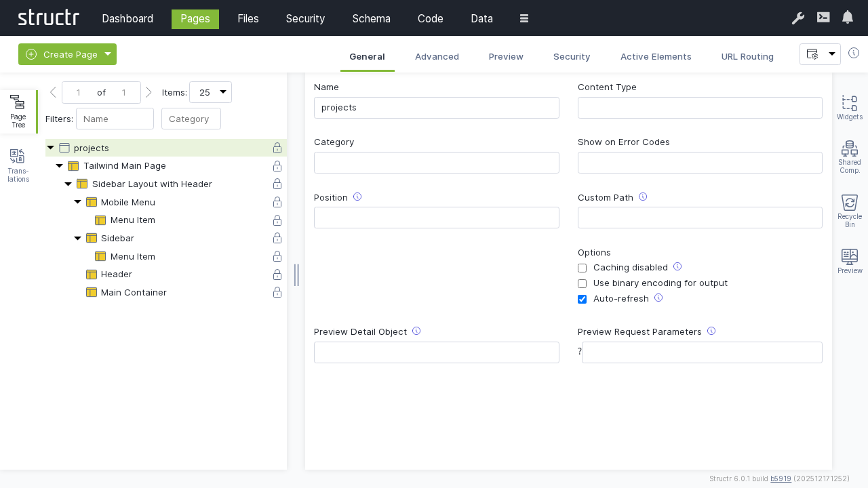Viewport: 868px width, 488px height.
Task: Switch to the URL Routing tab
Action: [747, 57]
